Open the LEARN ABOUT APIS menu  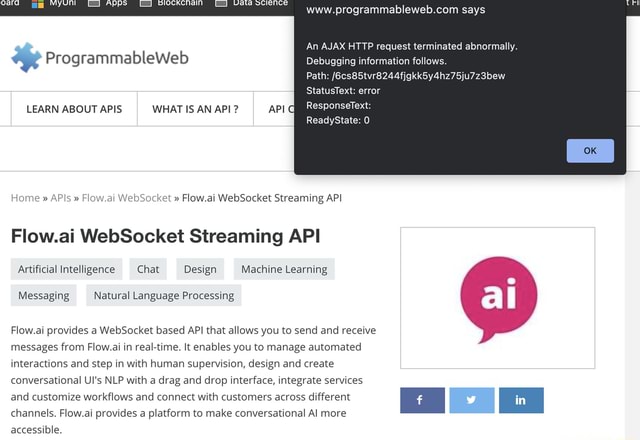click(x=74, y=109)
